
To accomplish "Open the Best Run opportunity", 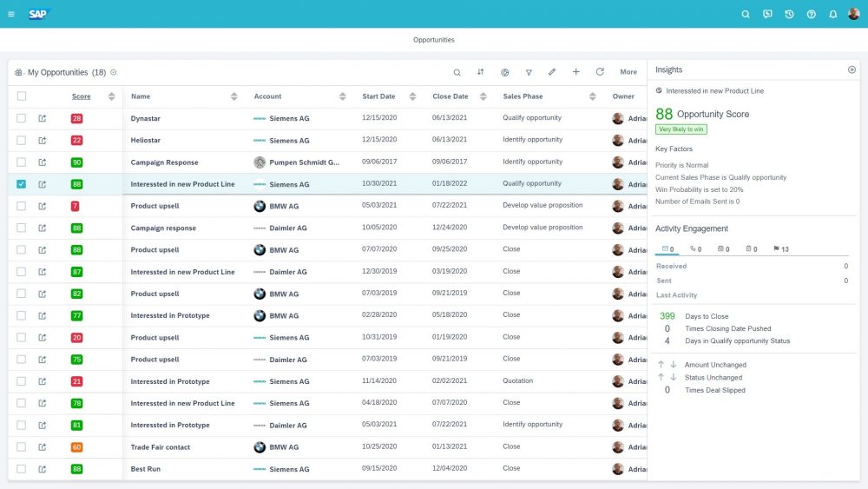I will [x=146, y=469].
